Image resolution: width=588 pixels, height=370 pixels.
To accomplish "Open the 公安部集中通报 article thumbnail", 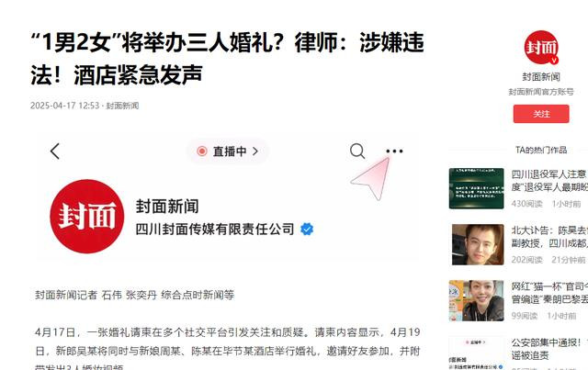I will pyautogui.click(x=476, y=353).
